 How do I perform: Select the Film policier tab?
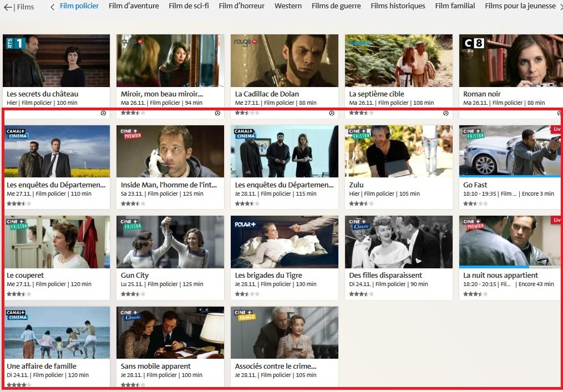(79, 6)
